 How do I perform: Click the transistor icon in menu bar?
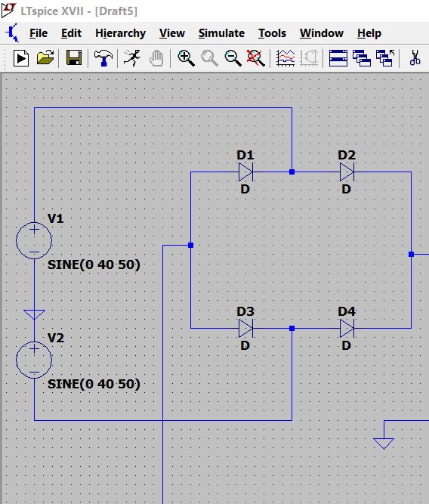point(12,32)
